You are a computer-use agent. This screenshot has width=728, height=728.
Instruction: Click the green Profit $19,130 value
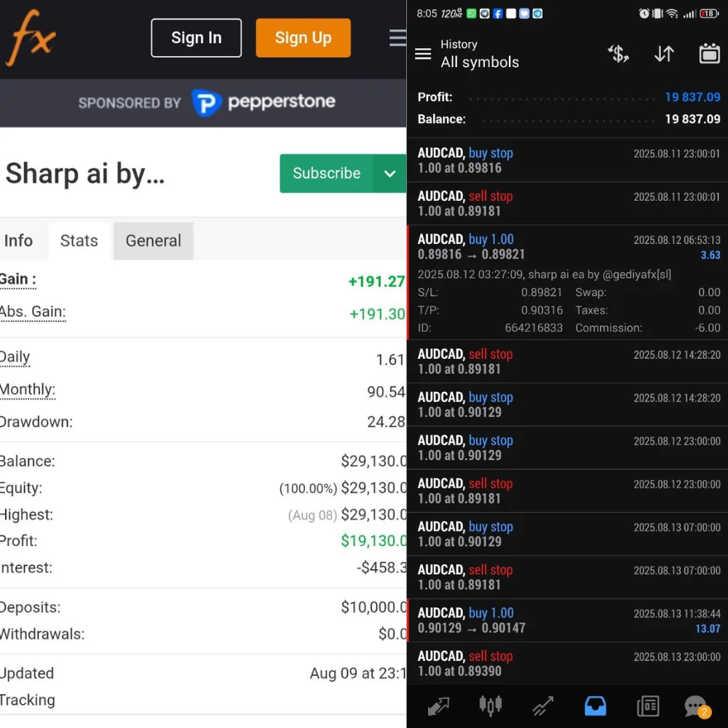[373, 540]
